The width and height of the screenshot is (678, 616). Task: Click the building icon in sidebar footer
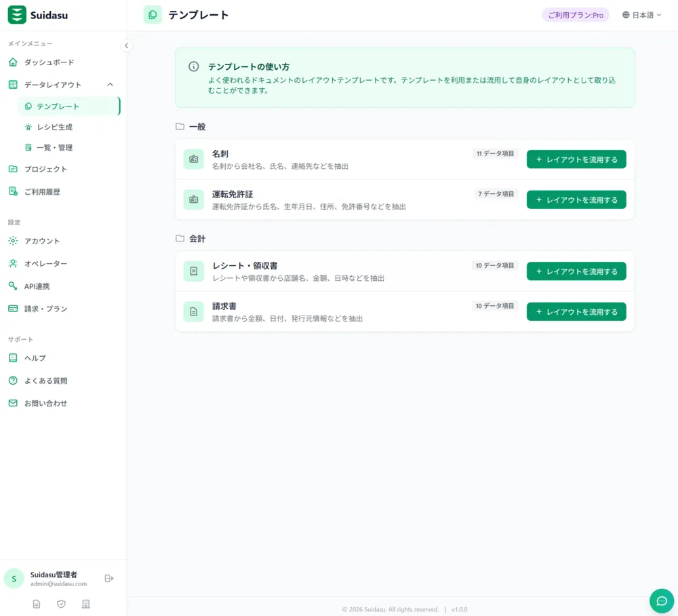pos(86,604)
